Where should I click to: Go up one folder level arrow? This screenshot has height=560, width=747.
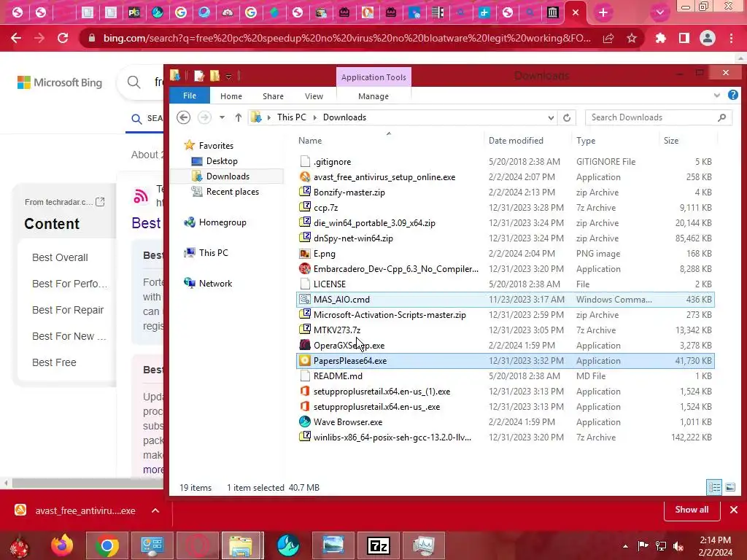point(239,117)
